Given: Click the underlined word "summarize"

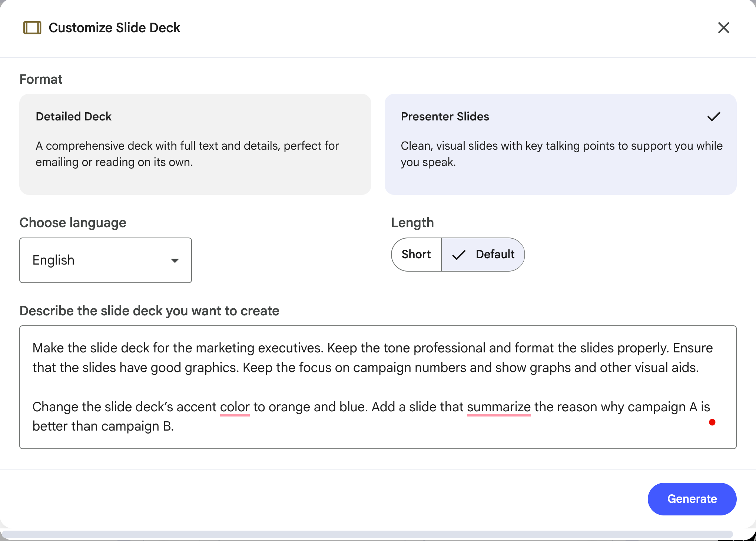Looking at the screenshot, I should pos(498,407).
